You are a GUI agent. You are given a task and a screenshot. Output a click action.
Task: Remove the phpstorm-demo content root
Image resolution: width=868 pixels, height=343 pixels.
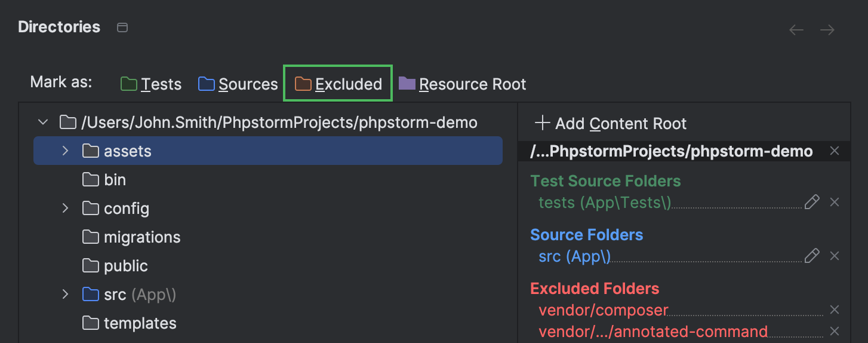[835, 151]
